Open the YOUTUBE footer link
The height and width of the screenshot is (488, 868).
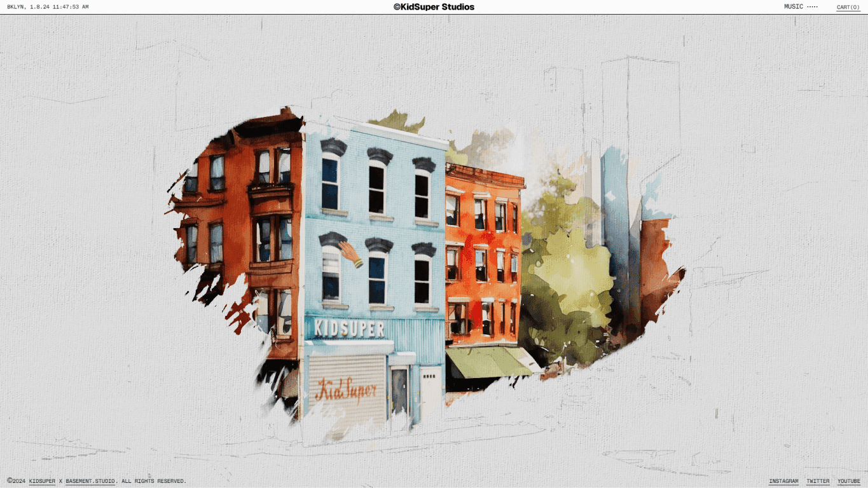click(x=848, y=482)
